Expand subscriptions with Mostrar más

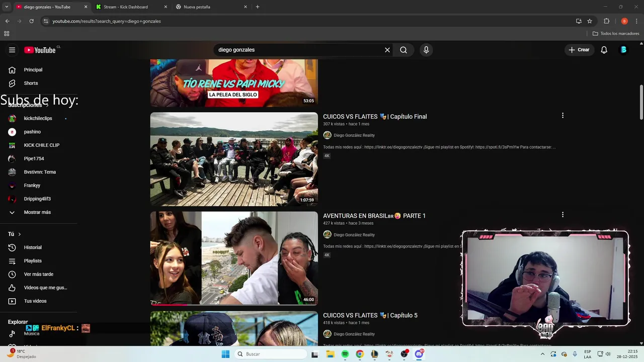click(x=37, y=212)
